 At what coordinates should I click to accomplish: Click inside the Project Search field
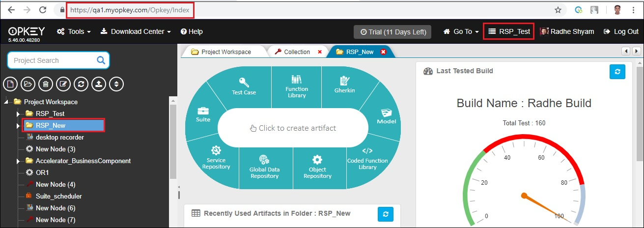(52, 60)
